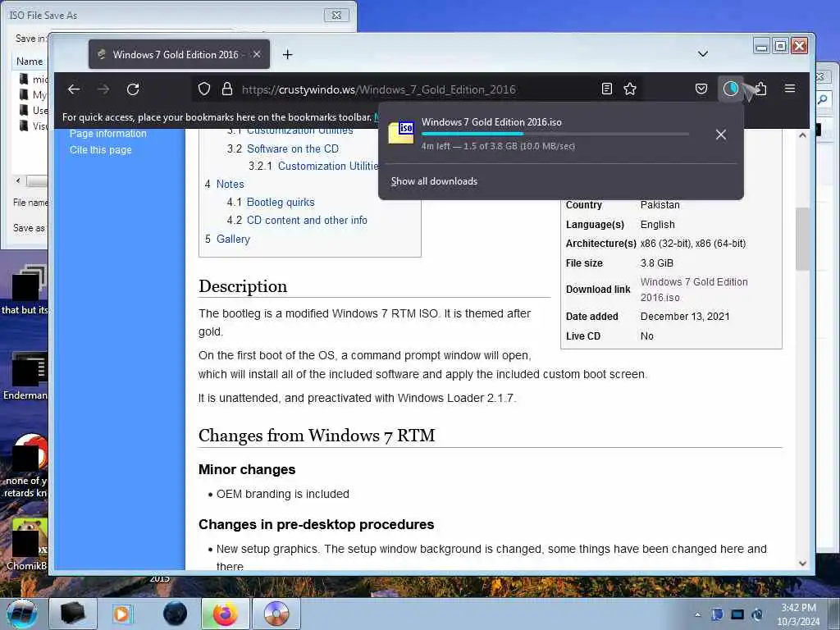Click the Name column header in ISO File Save As
This screenshot has width=840, height=630.
pyautogui.click(x=30, y=61)
